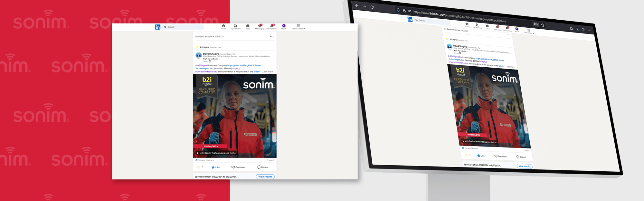Click View results on the monitor
This screenshot has width=644, height=201.
pos(525,166)
